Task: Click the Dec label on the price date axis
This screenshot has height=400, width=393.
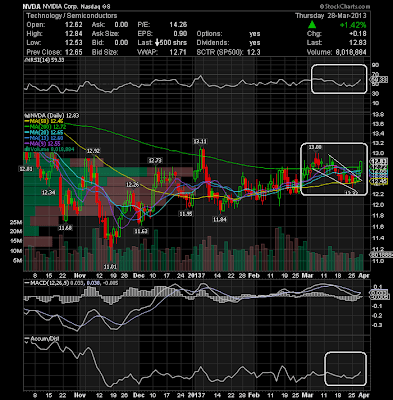Action: point(139,275)
